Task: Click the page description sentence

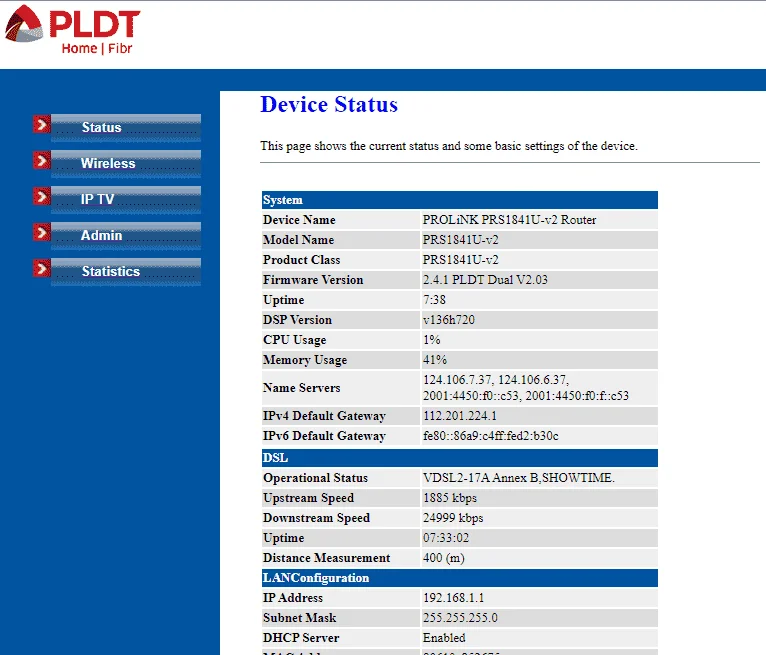Action: [449, 146]
